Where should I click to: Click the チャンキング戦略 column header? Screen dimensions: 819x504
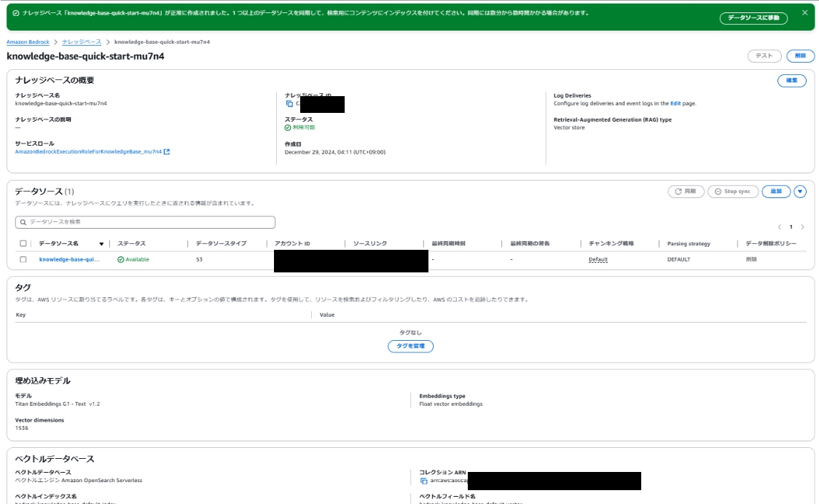[x=611, y=243]
